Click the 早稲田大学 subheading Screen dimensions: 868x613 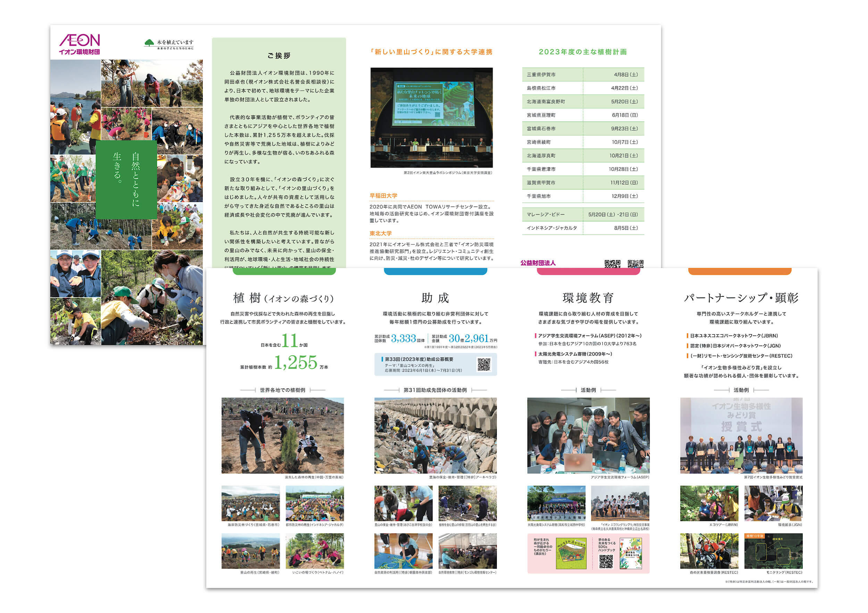pos(383,195)
